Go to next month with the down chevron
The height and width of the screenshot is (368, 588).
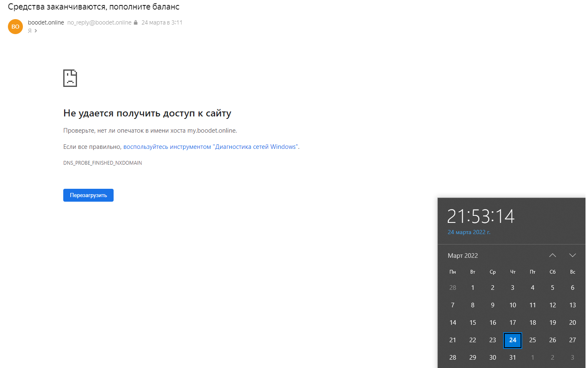coord(572,255)
